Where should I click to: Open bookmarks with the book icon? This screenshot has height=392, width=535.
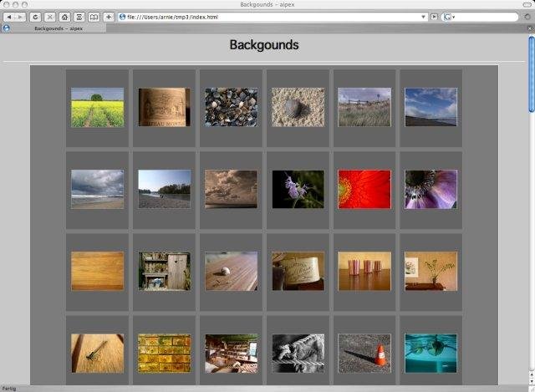94,17
